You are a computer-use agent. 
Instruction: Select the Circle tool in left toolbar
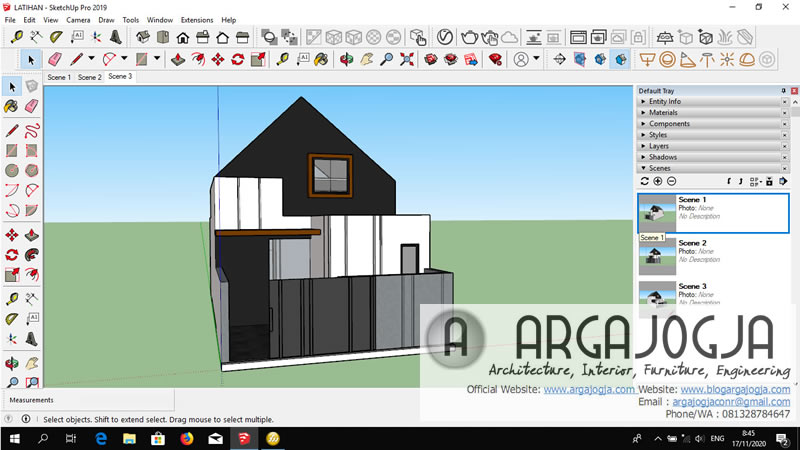[12, 170]
